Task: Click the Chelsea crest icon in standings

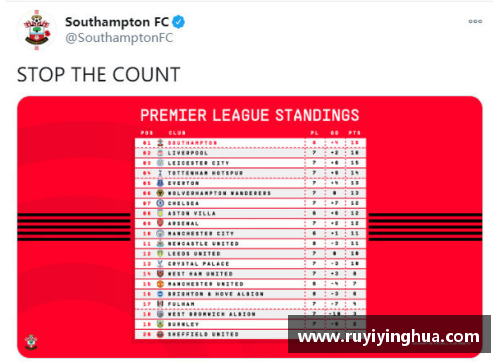Action: click(x=160, y=203)
